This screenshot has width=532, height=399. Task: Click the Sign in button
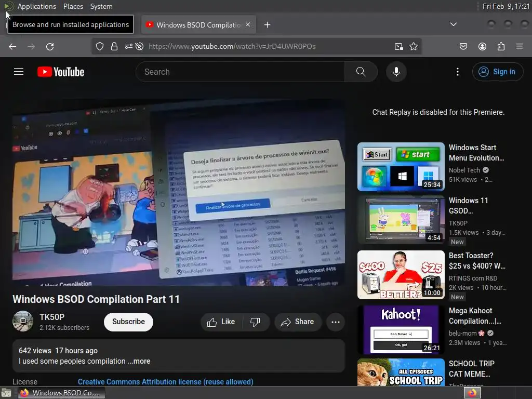pos(497,72)
